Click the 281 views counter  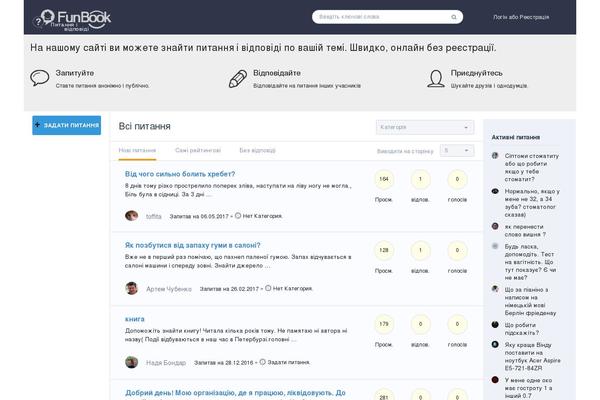coord(384,395)
